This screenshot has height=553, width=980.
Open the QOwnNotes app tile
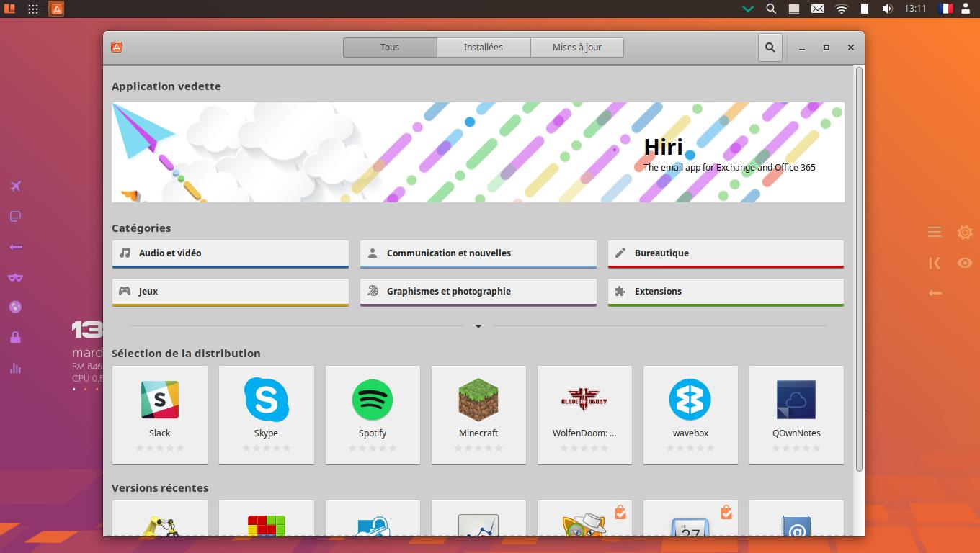tap(796, 415)
